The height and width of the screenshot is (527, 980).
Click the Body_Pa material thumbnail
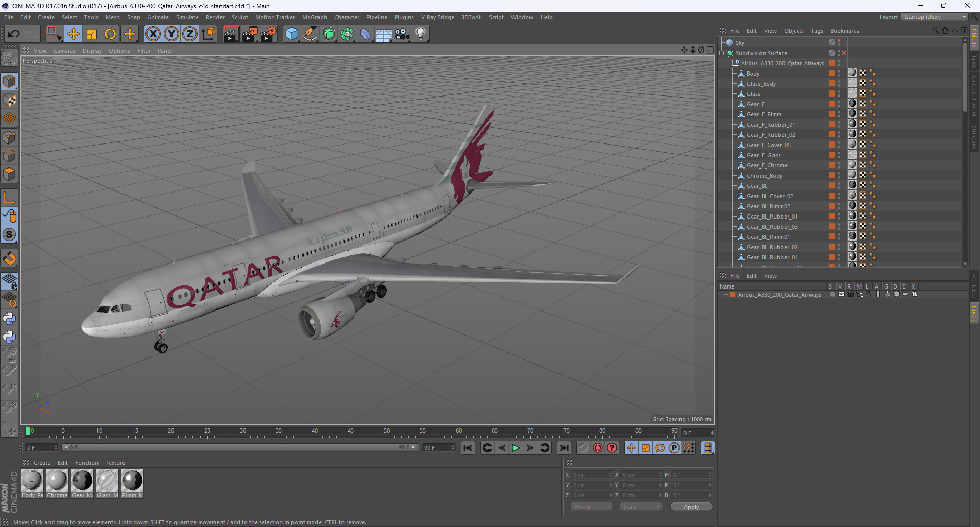point(32,481)
